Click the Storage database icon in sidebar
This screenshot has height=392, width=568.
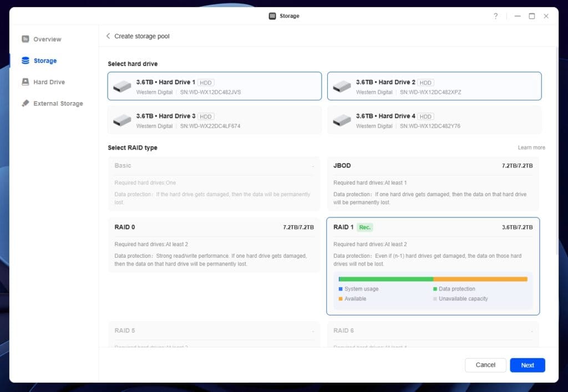pos(26,60)
